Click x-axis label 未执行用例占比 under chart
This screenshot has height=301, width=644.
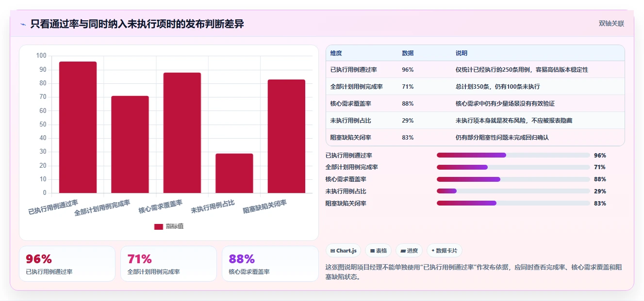(213, 206)
